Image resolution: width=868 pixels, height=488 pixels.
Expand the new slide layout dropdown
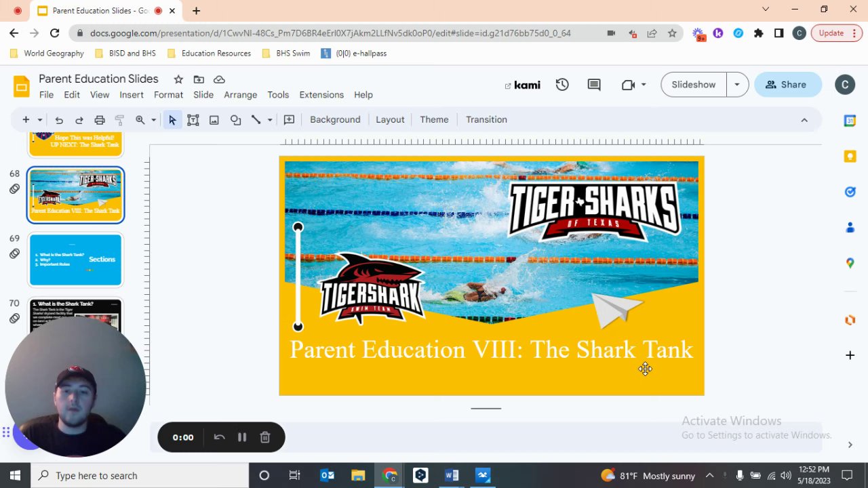click(x=40, y=120)
